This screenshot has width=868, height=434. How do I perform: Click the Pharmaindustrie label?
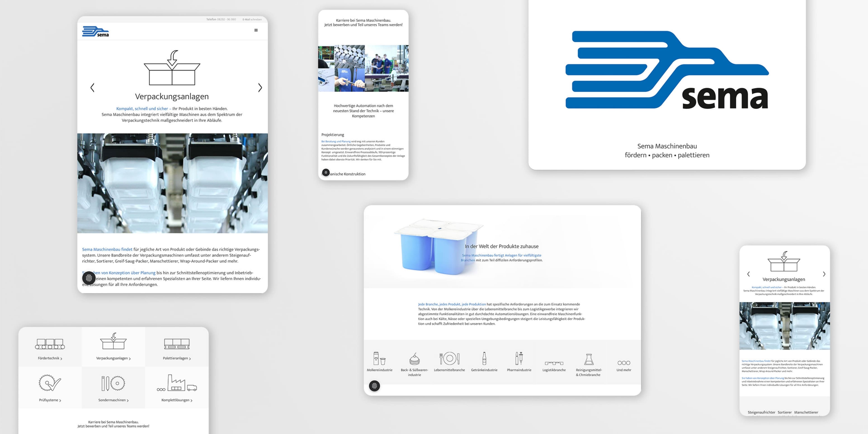coord(519,370)
